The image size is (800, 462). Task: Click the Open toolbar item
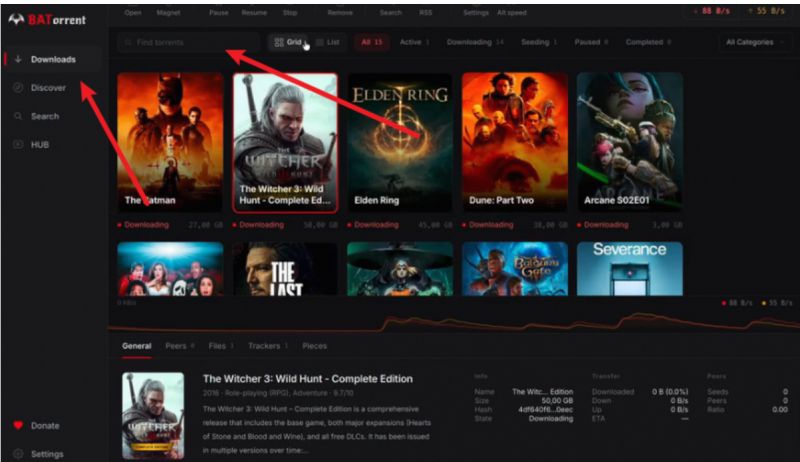pos(133,13)
